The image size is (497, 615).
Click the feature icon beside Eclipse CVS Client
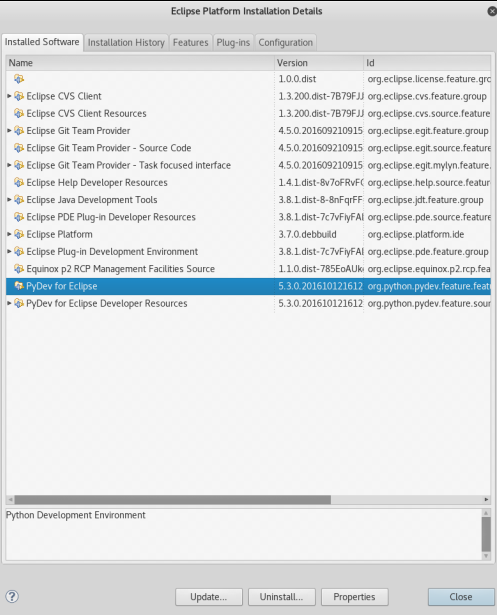tap(19, 96)
